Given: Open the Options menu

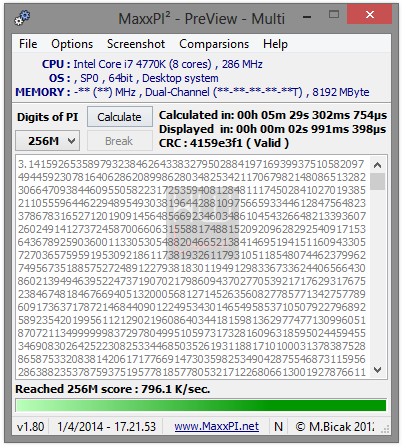Looking at the screenshot, I should pos(72,44).
